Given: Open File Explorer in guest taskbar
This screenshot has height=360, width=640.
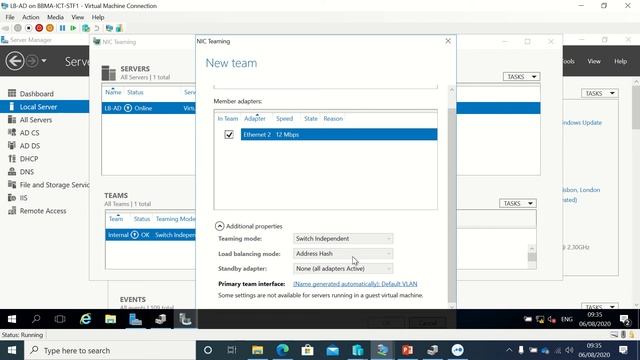Looking at the screenshot, I should (110, 319).
